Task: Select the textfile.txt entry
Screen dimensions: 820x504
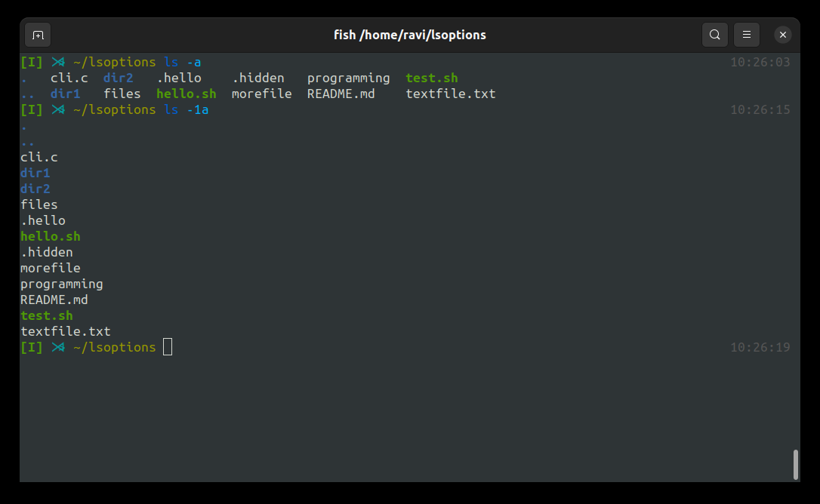Action: (66, 330)
